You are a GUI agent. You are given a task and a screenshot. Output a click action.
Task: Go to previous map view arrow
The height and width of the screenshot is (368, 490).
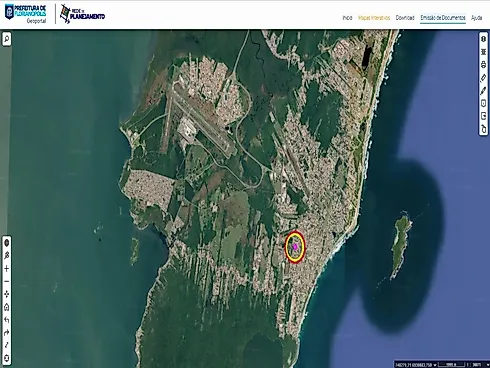(6, 320)
